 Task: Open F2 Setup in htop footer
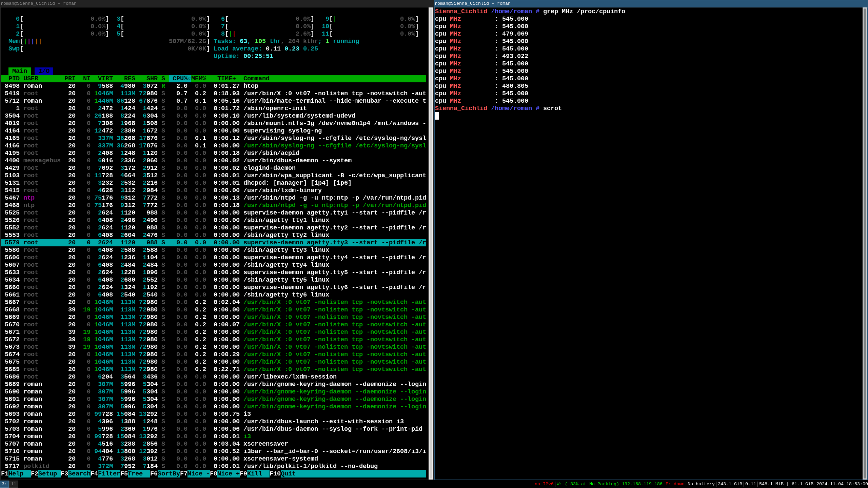[46, 474]
